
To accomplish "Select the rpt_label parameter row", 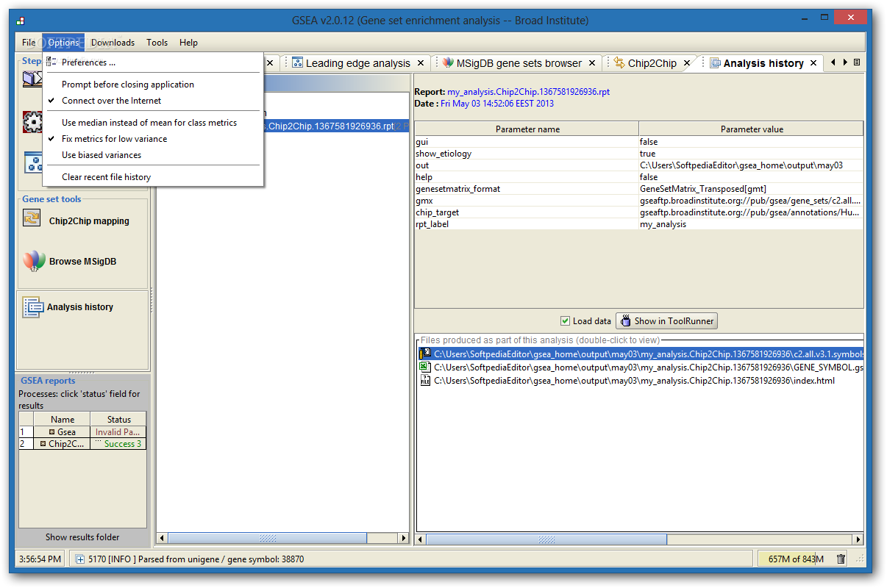I will (x=638, y=224).
